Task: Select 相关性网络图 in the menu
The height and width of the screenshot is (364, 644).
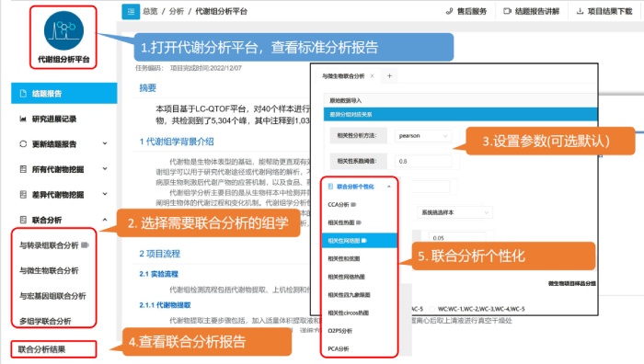Action: click(360, 241)
